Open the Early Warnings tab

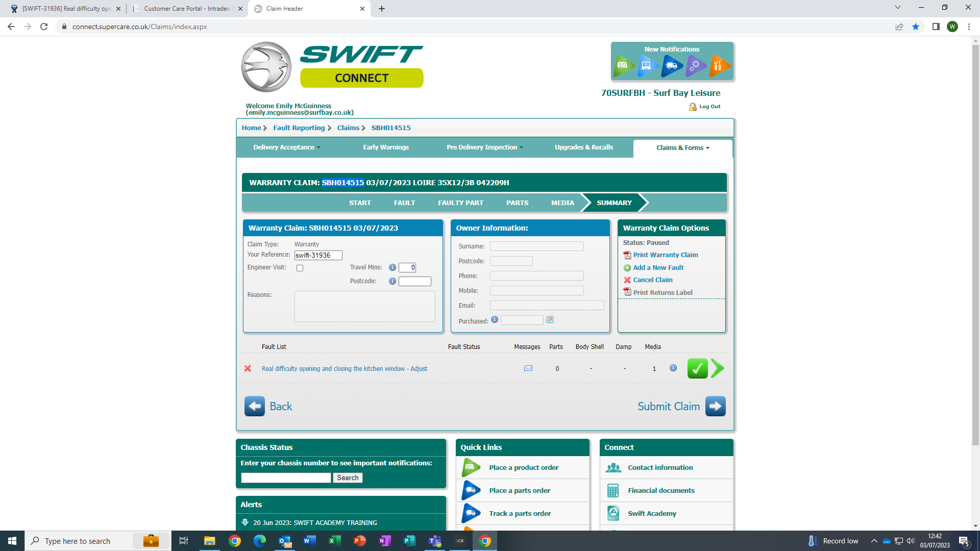click(386, 147)
